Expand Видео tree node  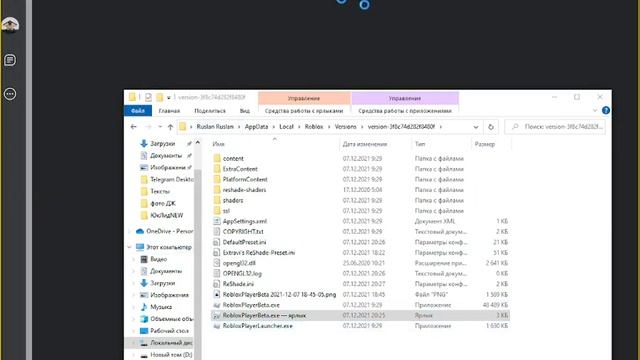click(134, 259)
